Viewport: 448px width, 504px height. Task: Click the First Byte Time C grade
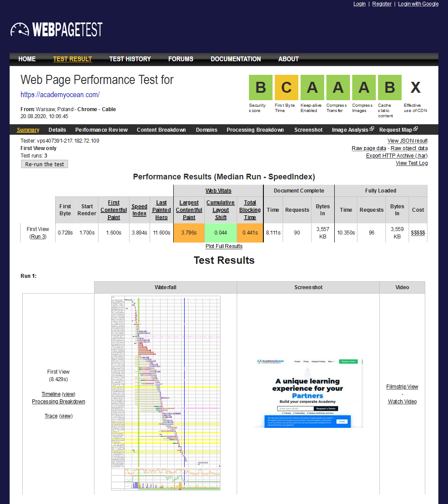286,87
